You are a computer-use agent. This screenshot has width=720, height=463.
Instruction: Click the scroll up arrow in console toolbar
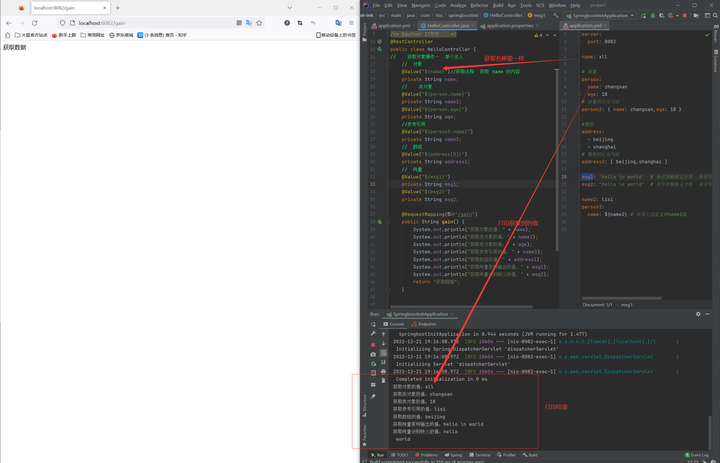point(383,334)
